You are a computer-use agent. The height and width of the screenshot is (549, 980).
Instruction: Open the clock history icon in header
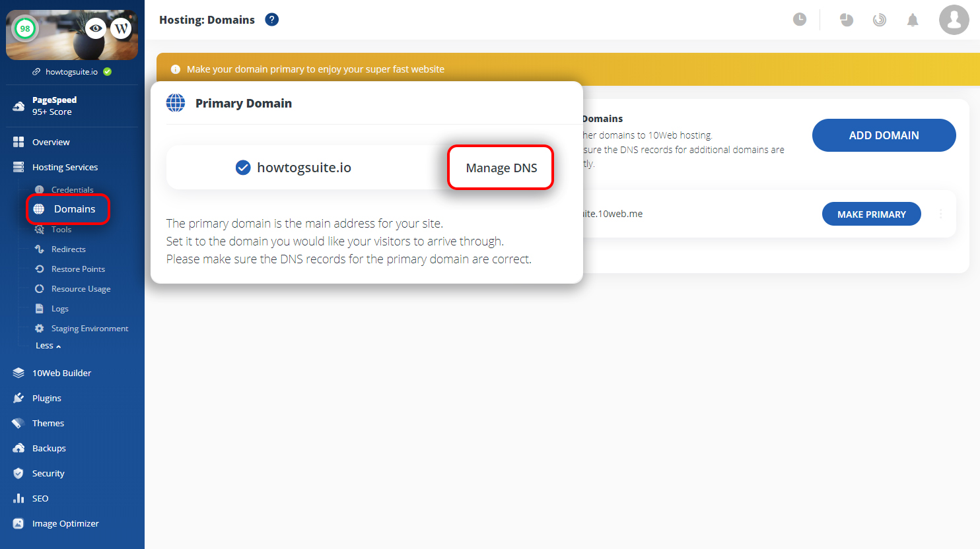click(800, 20)
